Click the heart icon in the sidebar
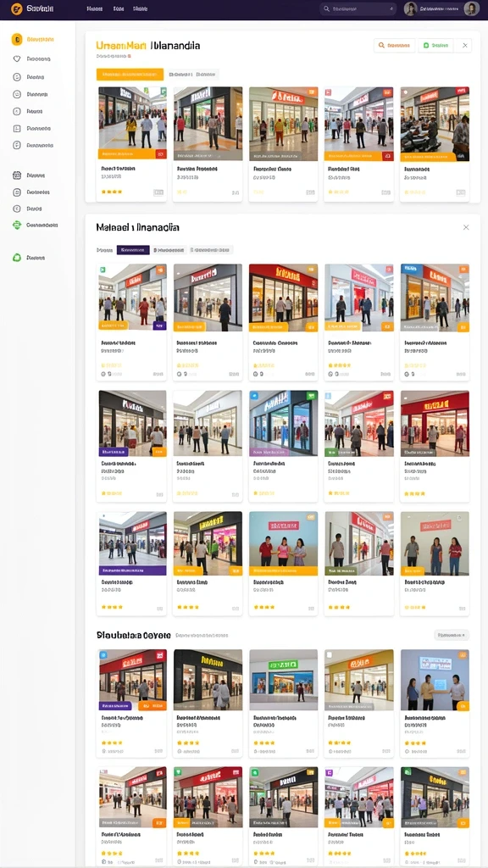This screenshot has height=868, width=488. pos(17,58)
